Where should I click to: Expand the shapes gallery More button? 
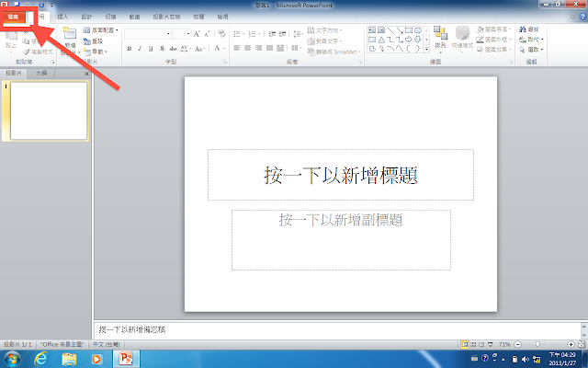(x=426, y=49)
